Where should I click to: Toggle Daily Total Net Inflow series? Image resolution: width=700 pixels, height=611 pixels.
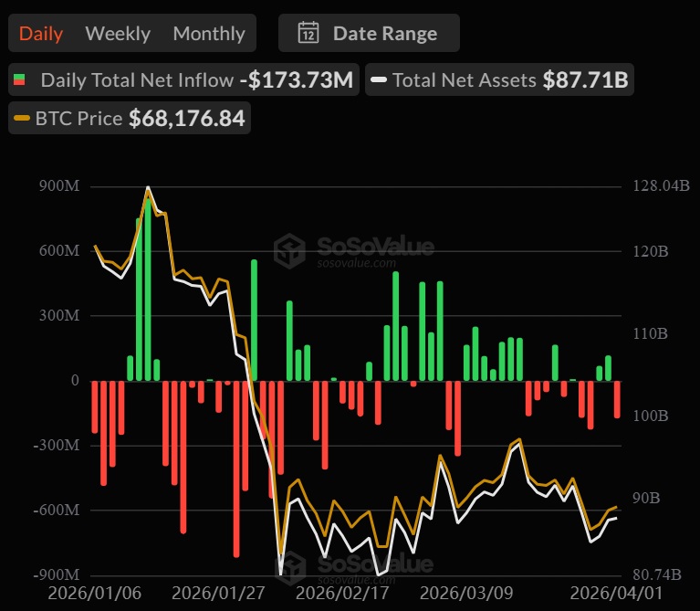click(x=183, y=80)
